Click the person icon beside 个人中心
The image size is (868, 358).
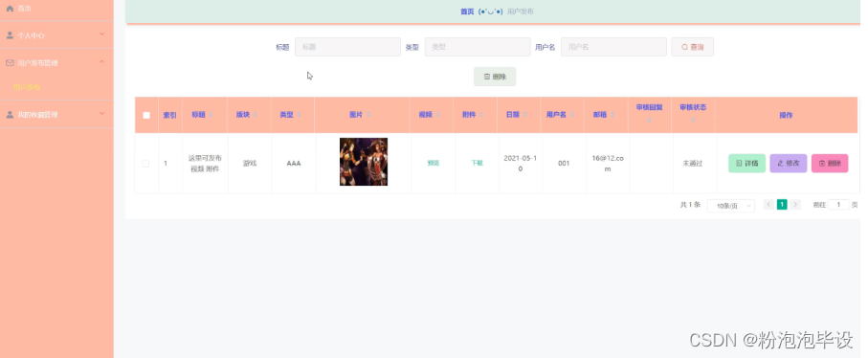[10, 35]
